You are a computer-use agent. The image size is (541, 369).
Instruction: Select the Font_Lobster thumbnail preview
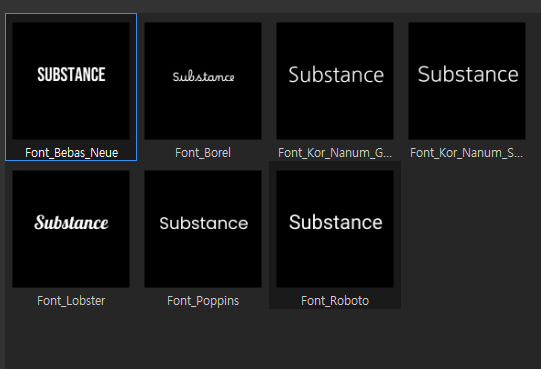click(71, 229)
